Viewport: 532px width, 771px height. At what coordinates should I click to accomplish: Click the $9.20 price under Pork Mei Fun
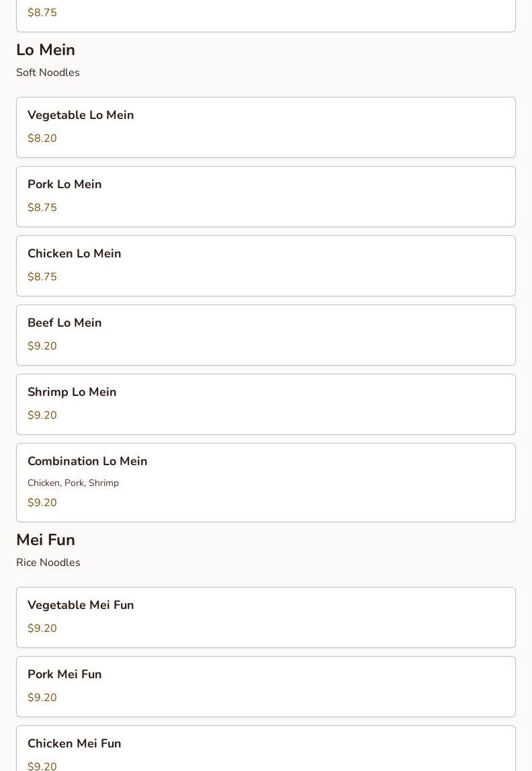click(x=42, y=698)
